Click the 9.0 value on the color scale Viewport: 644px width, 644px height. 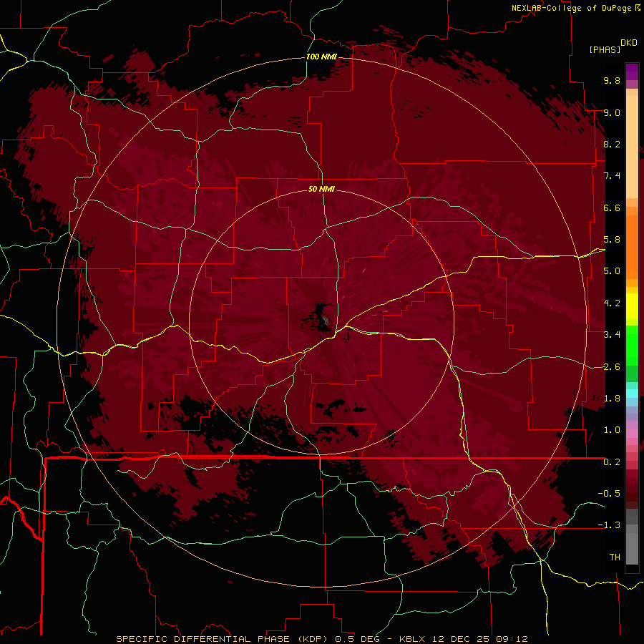612,112
